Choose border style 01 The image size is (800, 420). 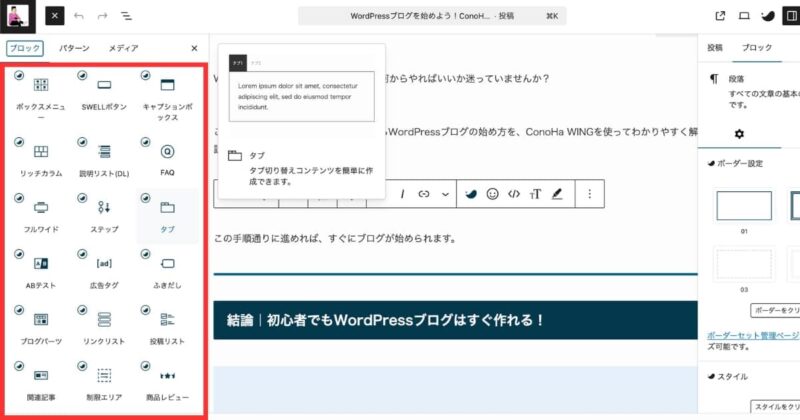coord(744,205)
